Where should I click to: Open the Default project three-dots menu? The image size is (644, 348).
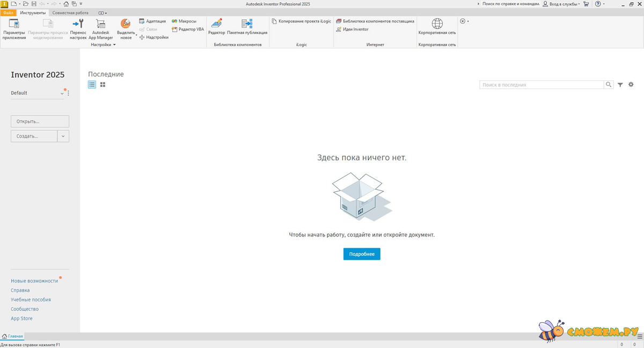(68, 93)
